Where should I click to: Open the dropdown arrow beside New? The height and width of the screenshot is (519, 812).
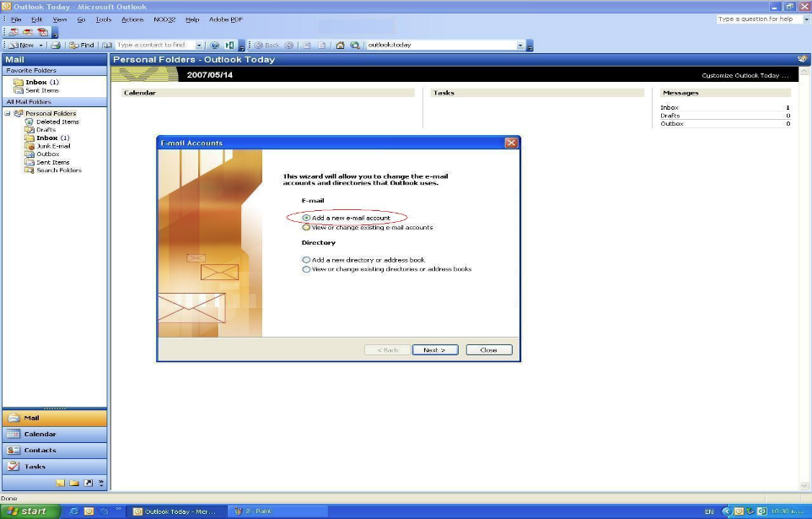click(x=41, y=45)
